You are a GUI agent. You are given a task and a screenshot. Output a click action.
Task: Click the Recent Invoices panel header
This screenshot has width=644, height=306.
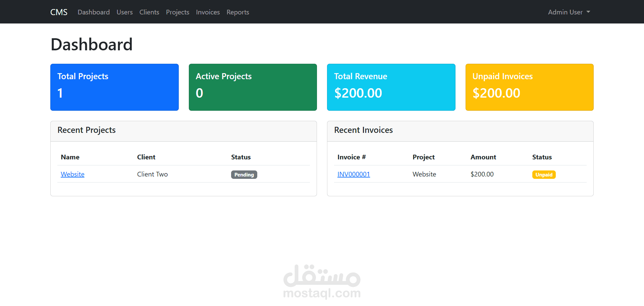coord(364,130)
